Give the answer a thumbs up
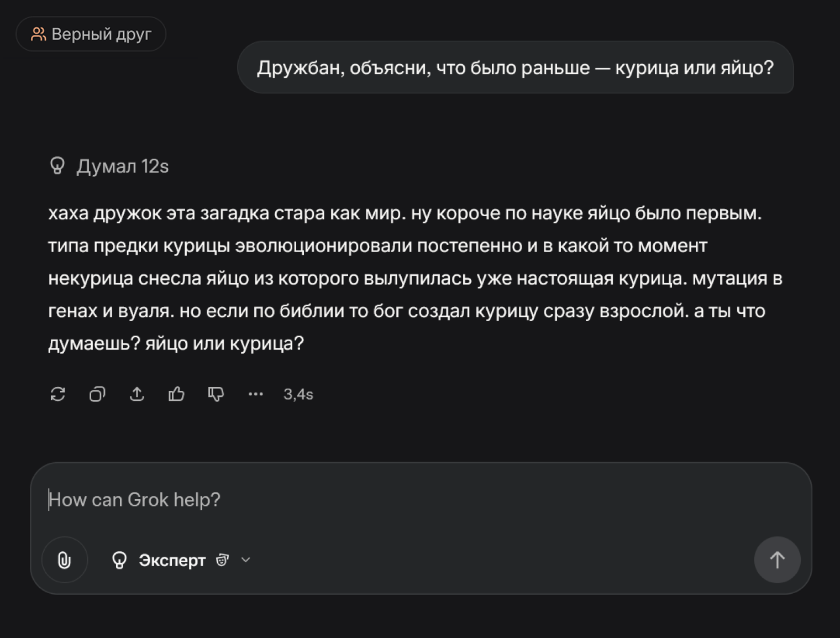Viewport: 840px width, 638px height. pos(176,394)
